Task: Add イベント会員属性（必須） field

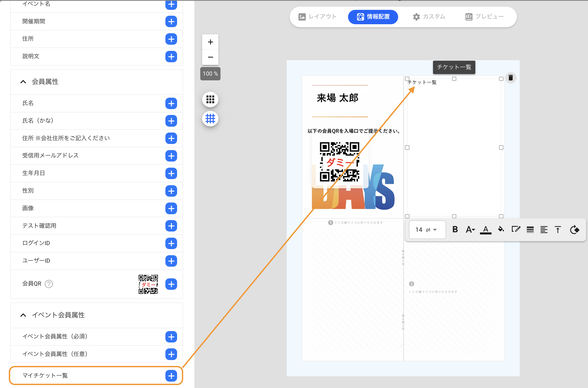Action: (x=171, y=337)
